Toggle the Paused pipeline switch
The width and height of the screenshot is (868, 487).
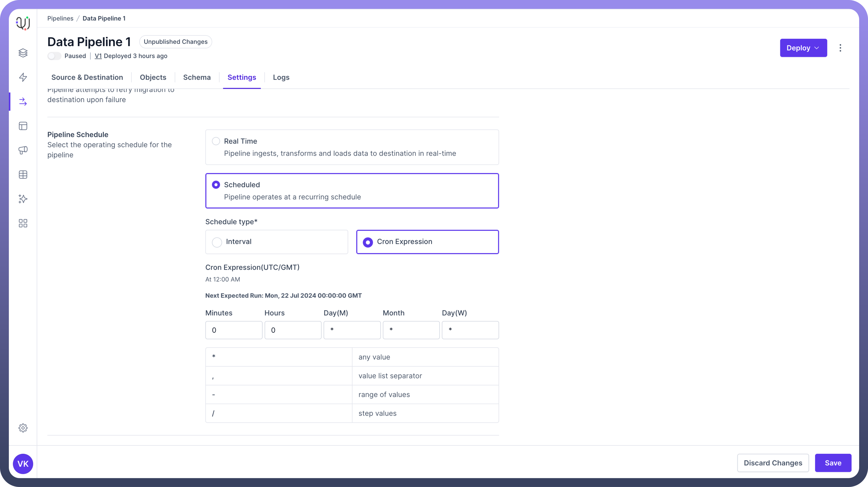coord(54,56)
